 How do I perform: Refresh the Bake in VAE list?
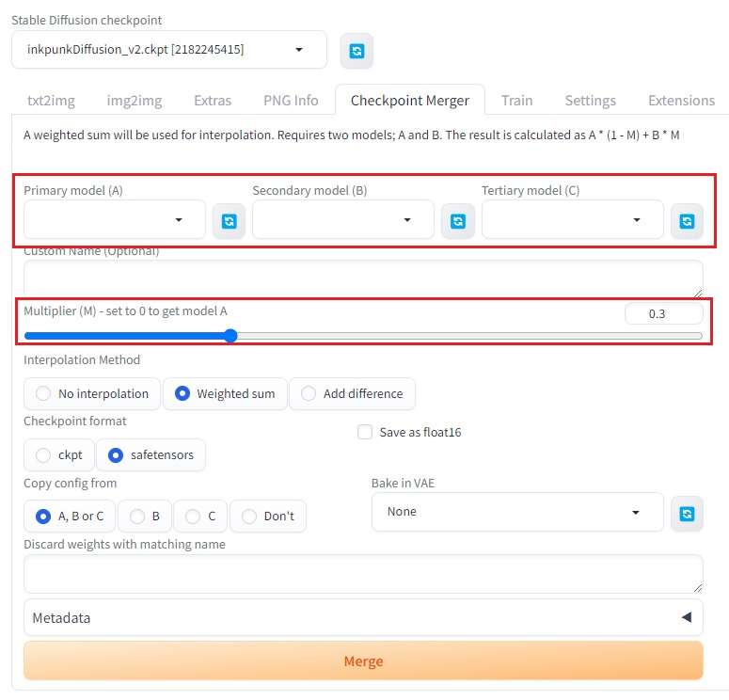coord(687,513)
